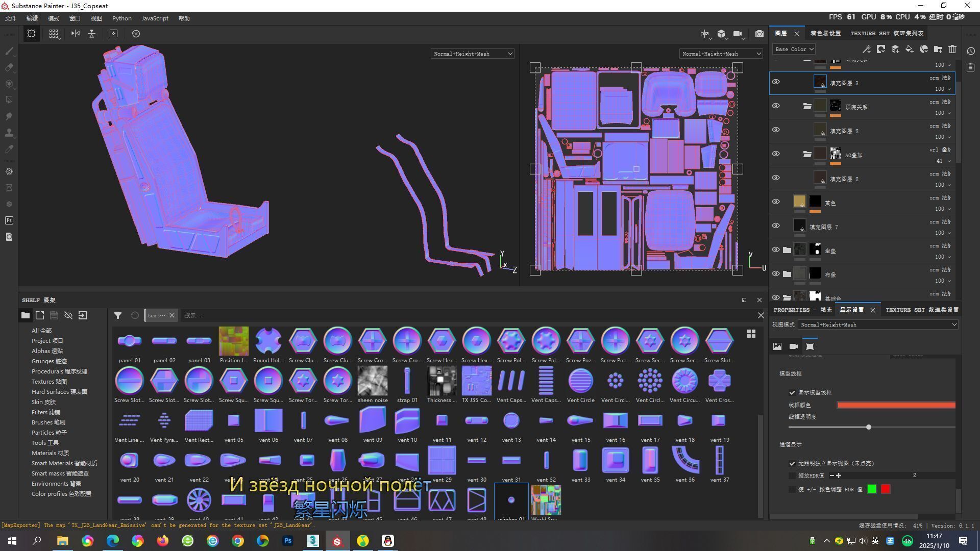
Task: Click the camera screenshot icon in viewport toolbar
Action: 759,34
